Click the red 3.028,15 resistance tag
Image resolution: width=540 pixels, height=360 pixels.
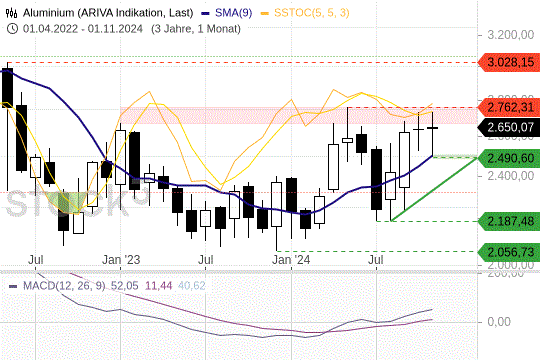tap(509, 63)
